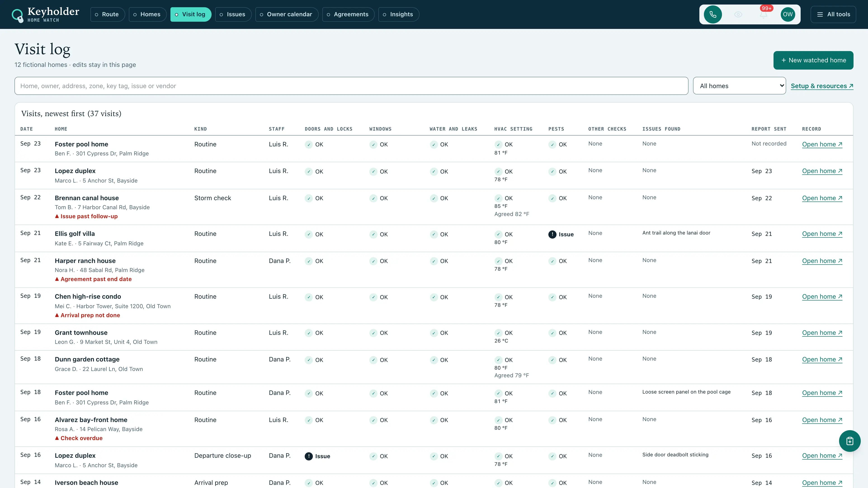Click 'Loose screen panel on the pool cage'
The width and height of the screenshot is (868, 488).
(686, 392)
